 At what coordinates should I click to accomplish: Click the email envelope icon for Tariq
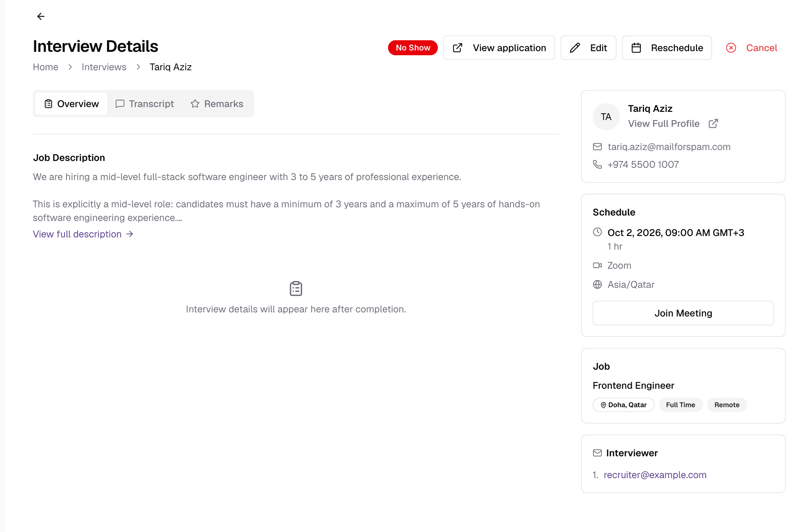point(597,147)
